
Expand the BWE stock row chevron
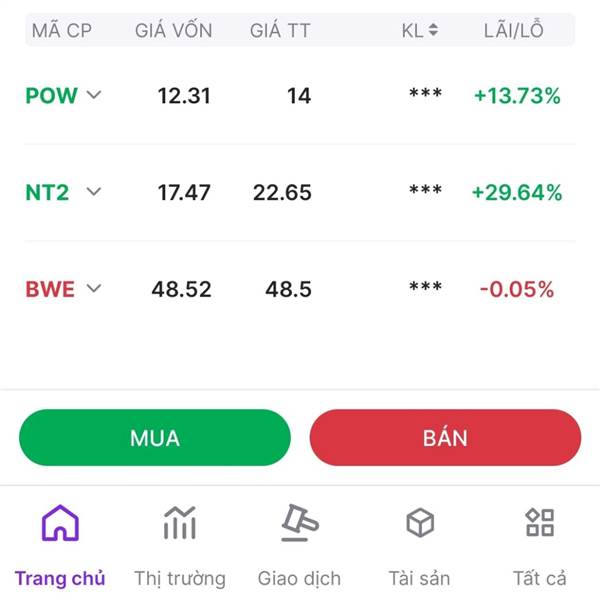(94, 289)
